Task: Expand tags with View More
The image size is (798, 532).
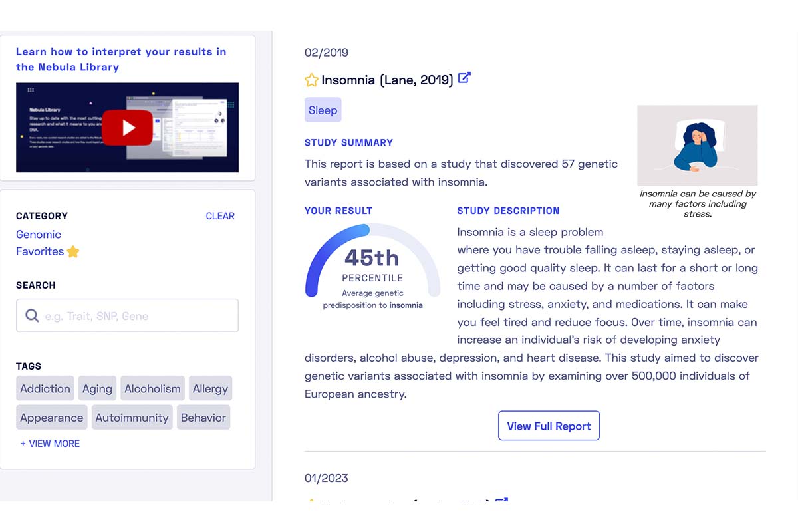Action: point(51,444)
